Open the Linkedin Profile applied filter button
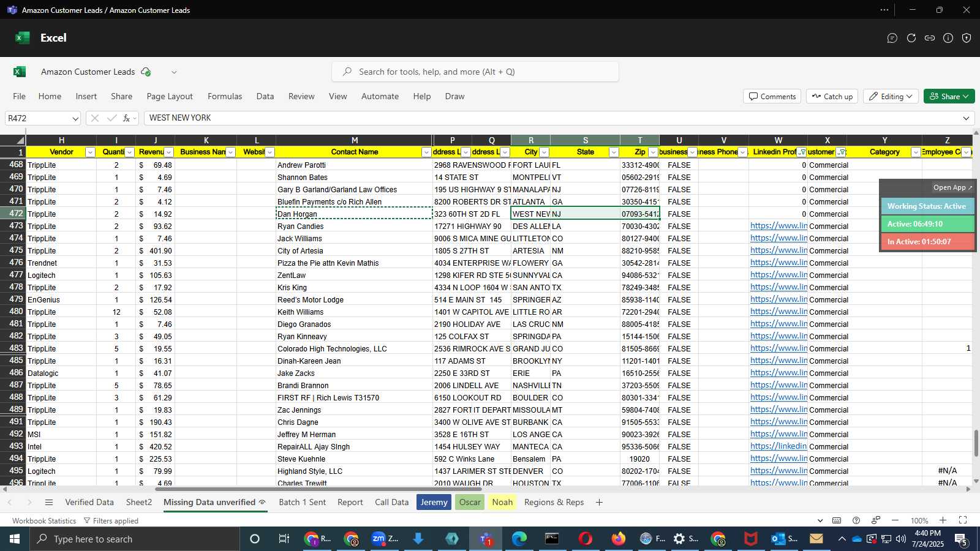The image size is (980, 551). tap(802, 152)
